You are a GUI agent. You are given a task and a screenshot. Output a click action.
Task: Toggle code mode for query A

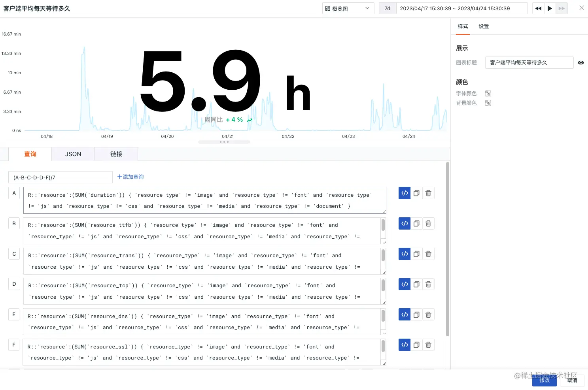pyautogui.click(x=405, y=193)
